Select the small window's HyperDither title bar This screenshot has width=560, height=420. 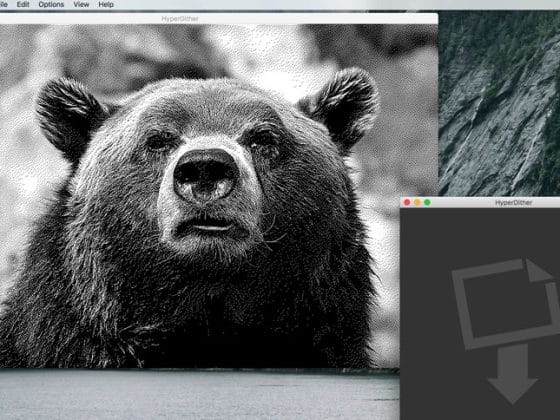coord(480,202)
